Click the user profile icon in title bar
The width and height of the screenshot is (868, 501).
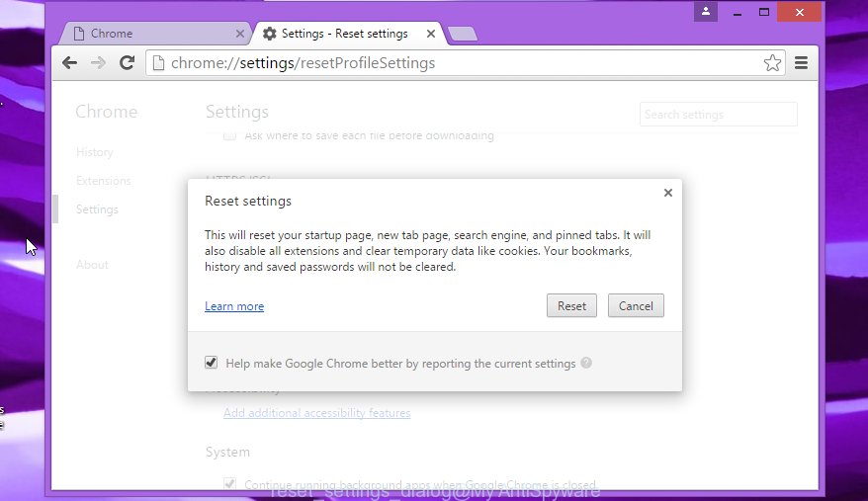click(706, 12)
